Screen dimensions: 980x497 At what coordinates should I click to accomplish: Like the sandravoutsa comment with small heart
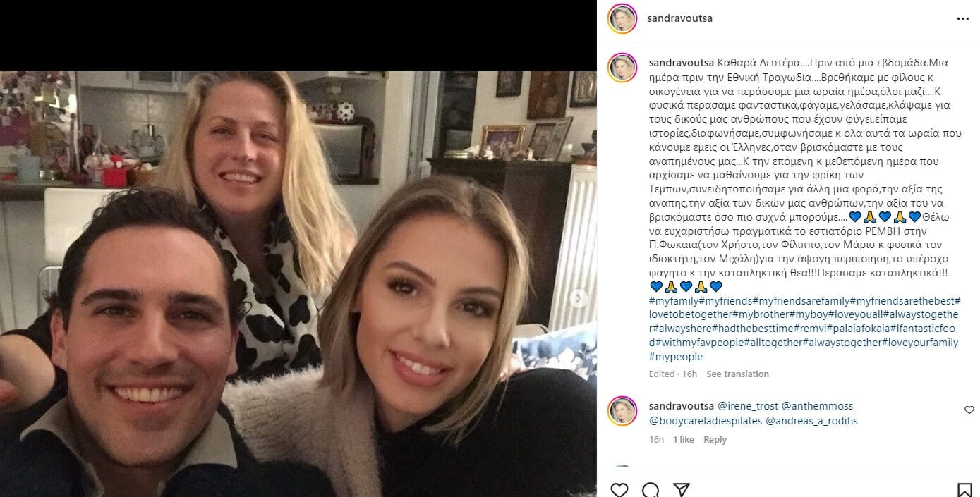(969, 410)
